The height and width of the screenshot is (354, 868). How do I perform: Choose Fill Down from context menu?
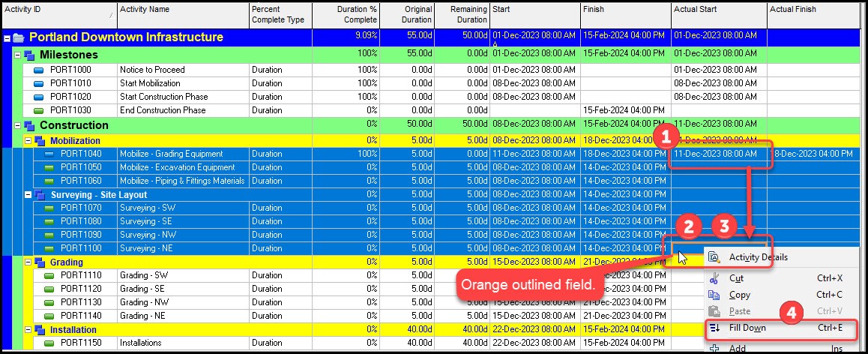tap(747, 328)
